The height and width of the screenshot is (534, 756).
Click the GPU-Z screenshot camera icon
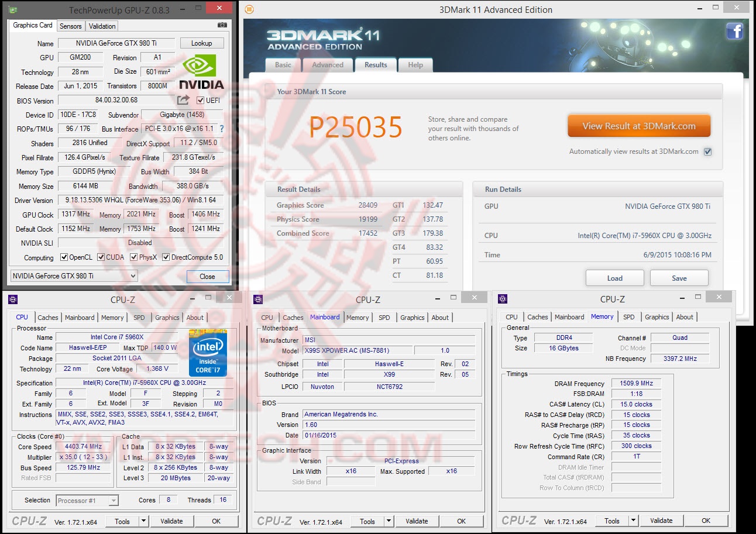[222, 25]
